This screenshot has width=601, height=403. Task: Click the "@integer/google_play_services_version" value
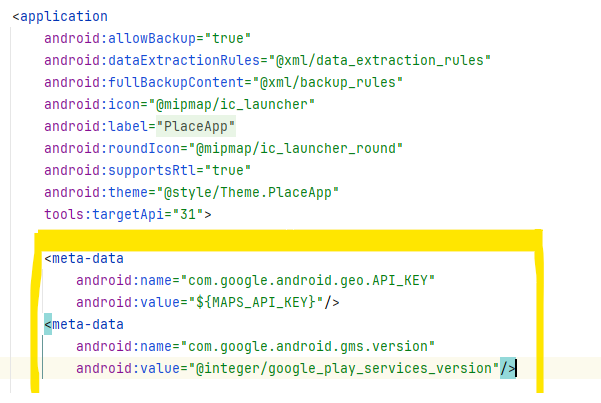tap(344, 368)
